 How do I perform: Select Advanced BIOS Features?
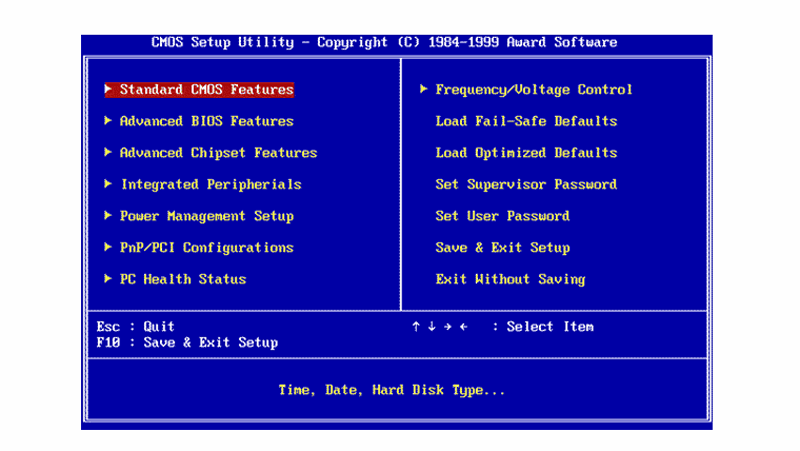tap(206, 121)
